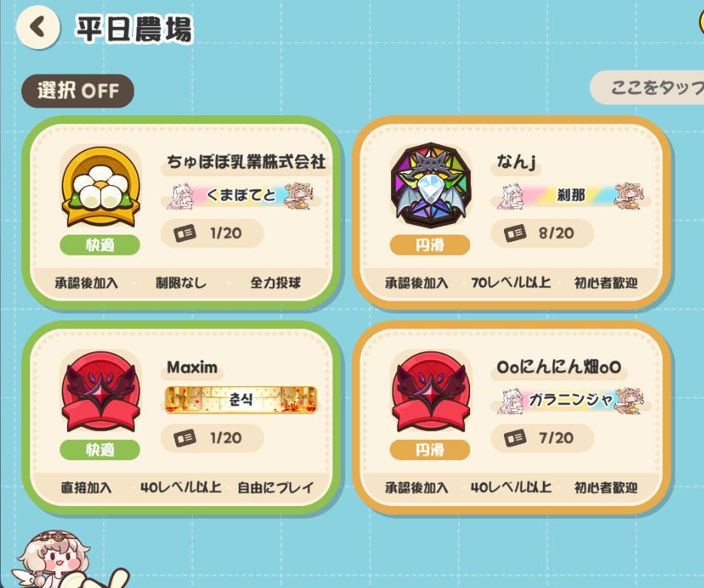Click the member card icon showing 8/20
Screen dimensions: 704x588
point(515,233)
